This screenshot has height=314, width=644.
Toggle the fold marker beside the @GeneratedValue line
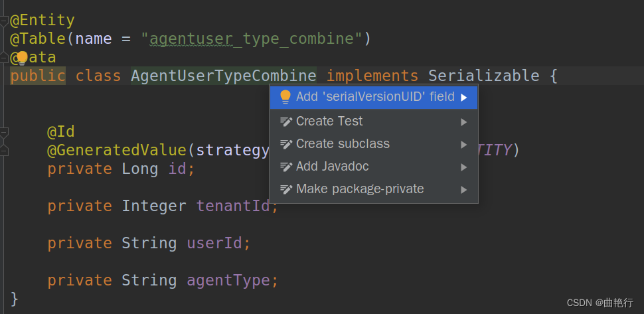point(4,150)
